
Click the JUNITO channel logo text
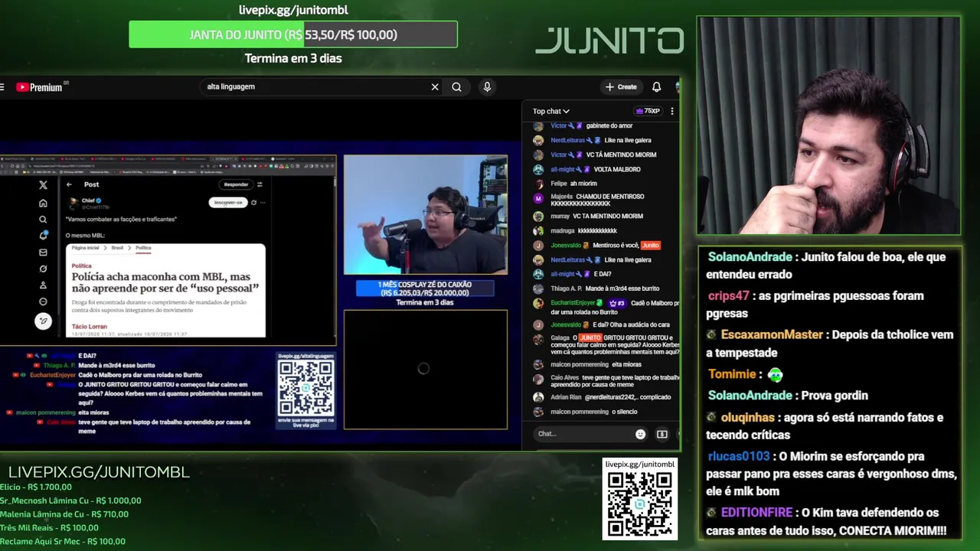tap(609, 41)
